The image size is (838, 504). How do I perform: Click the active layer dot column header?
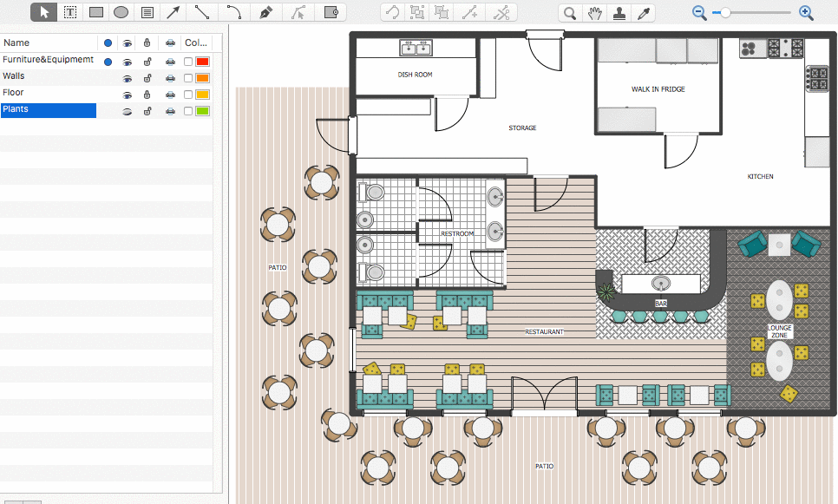108,43
